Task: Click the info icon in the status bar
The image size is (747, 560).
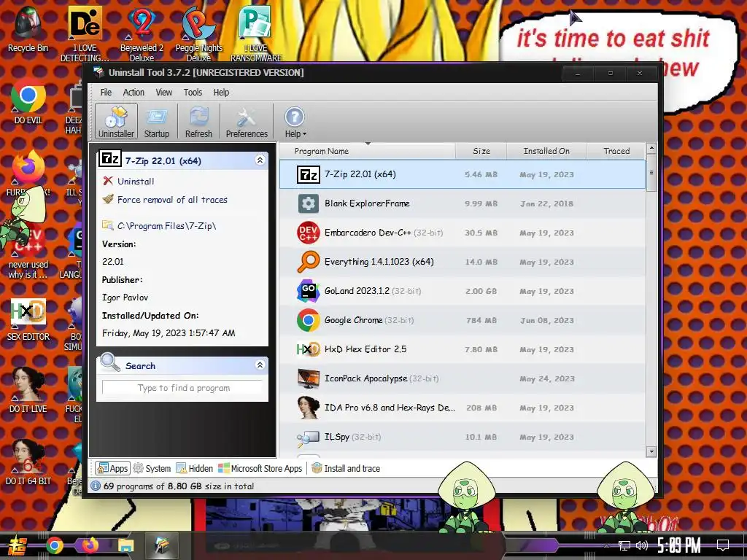Action: pos(96,486)
